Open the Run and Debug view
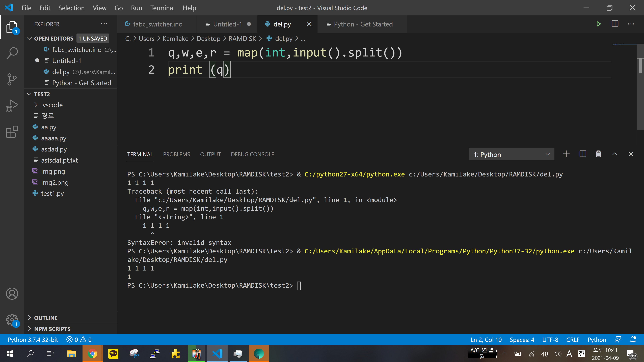The height and width of the screenshot is (362, 644). (12, 106)
